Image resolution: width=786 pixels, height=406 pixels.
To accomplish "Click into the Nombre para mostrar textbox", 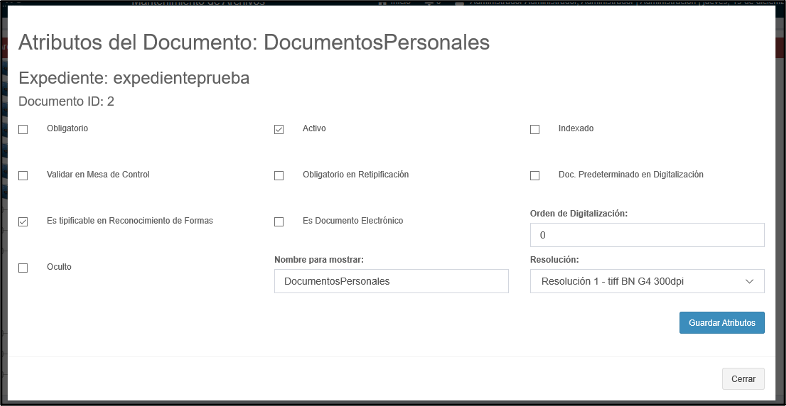I will (391, 282).
